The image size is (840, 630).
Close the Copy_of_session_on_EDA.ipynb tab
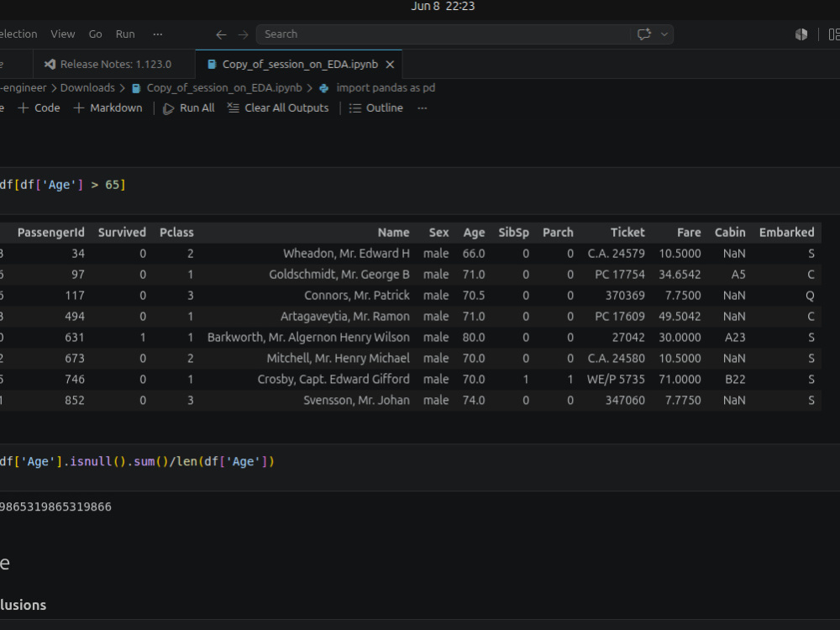point(390,65)
